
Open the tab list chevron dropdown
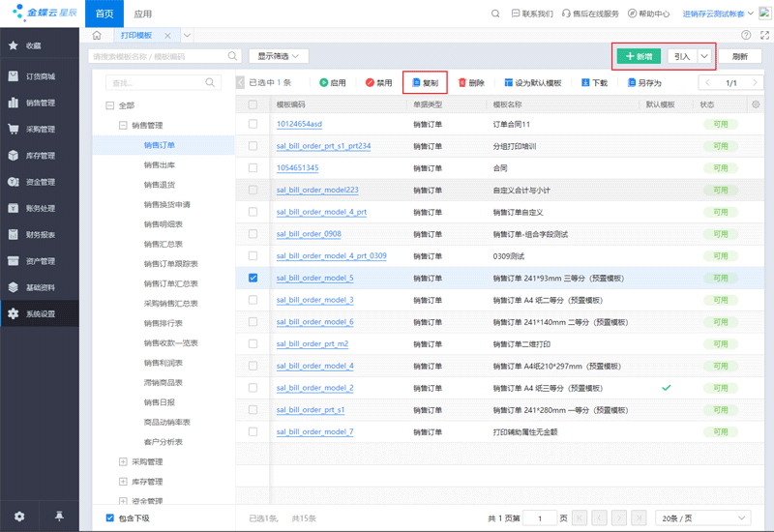187,35
